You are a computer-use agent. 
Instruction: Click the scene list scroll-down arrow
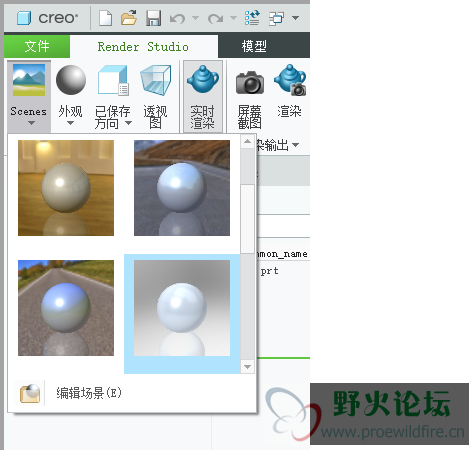pos(247,367)
